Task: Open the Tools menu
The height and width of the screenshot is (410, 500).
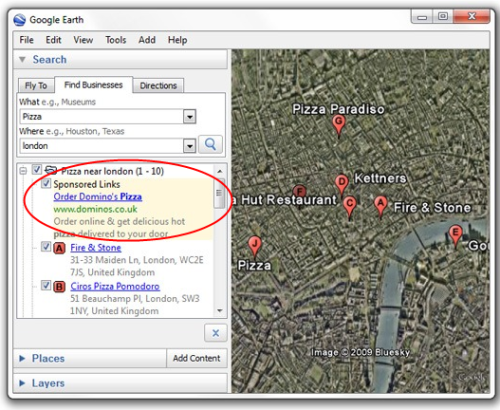Action: pyautogui.click(x=116, y=40)
